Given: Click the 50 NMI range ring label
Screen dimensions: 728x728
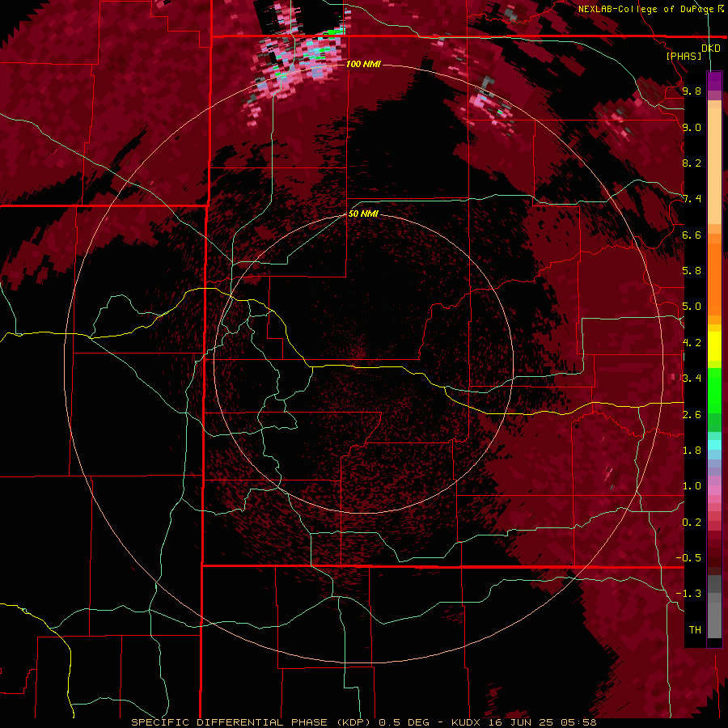Looking at the screenshot, I should point(363,214).
